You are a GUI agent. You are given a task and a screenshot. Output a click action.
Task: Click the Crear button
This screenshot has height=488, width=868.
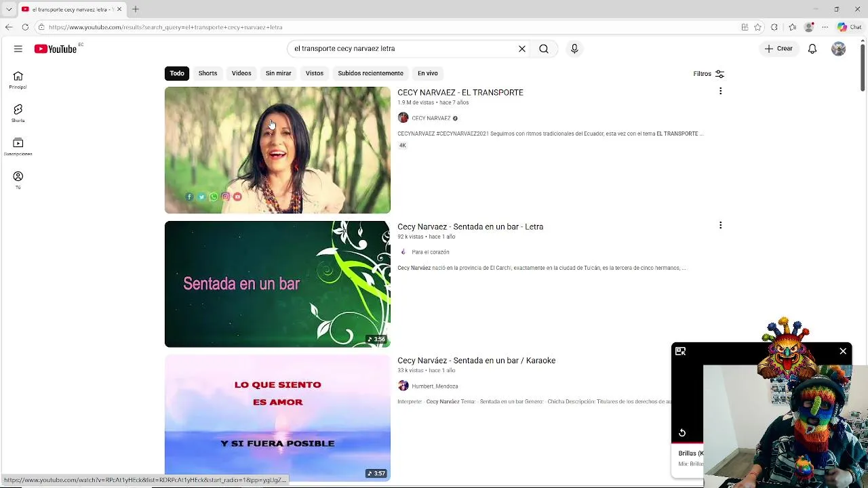click(x=778, y=49)
